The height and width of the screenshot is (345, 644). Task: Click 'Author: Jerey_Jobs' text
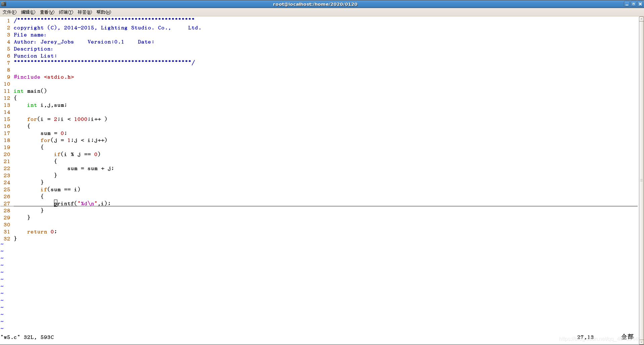(x=44, y=42)
